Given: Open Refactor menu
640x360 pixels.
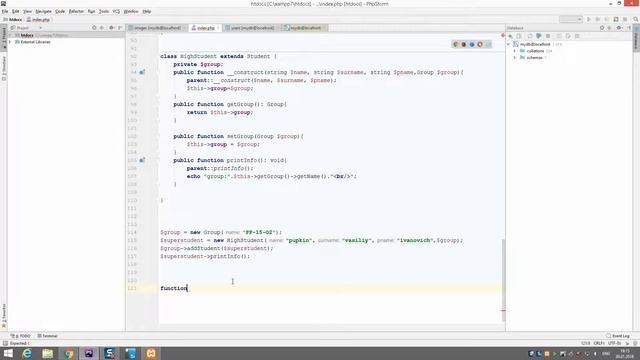Looking at the screenshot, I should [76, 11].
